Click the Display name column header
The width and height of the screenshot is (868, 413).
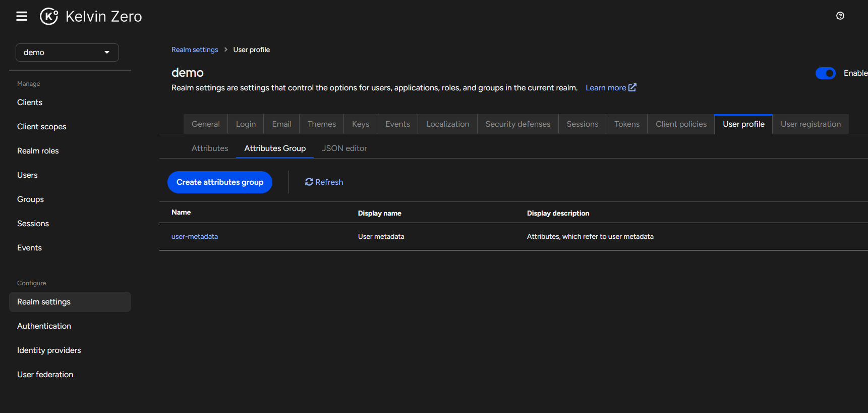click(x=380, y=213)
